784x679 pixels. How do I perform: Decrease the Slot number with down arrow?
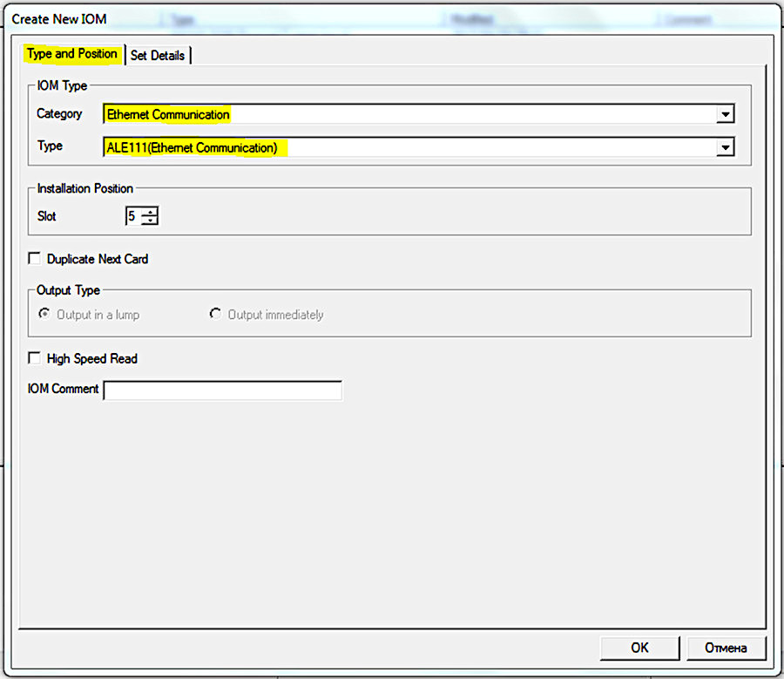(150, 221)
